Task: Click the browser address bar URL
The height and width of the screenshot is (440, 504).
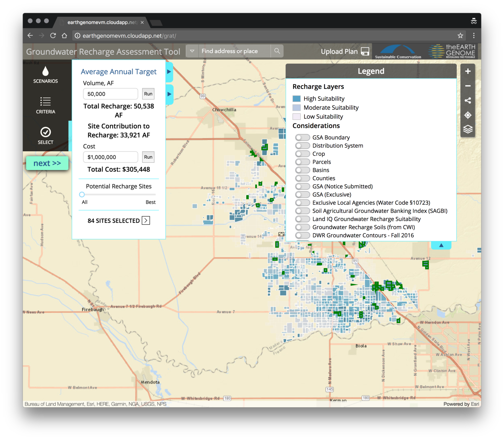Action: pyautogui.click(x=129, y=36)
